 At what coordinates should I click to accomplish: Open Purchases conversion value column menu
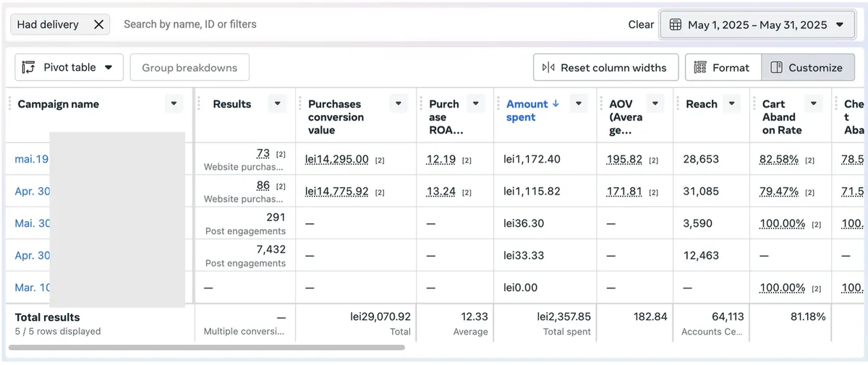tap(399, 104)
